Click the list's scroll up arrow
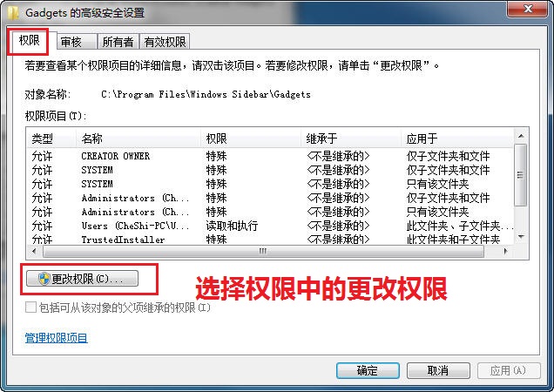 click(521, 136)
